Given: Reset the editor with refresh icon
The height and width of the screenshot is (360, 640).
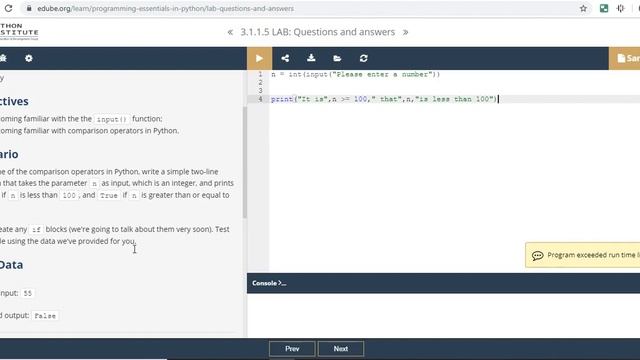Looking at the screenshot, I should click(x=364, y=58).
